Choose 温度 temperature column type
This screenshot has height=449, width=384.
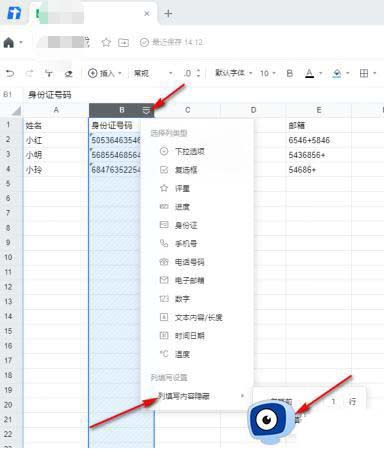(x=197, y=354)
